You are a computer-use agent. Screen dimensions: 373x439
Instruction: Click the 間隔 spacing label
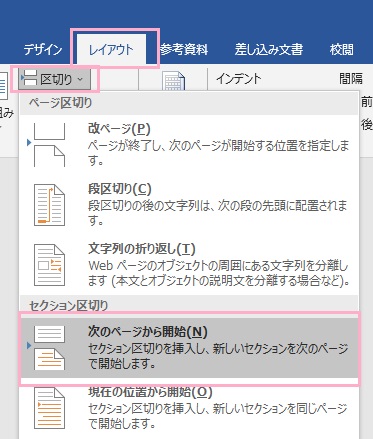click(x=351, y=79)
